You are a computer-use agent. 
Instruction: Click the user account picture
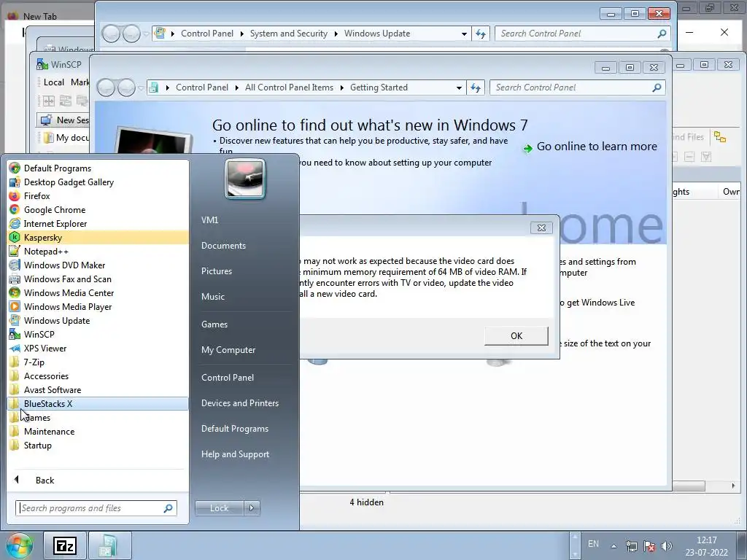tap(245, 179)
